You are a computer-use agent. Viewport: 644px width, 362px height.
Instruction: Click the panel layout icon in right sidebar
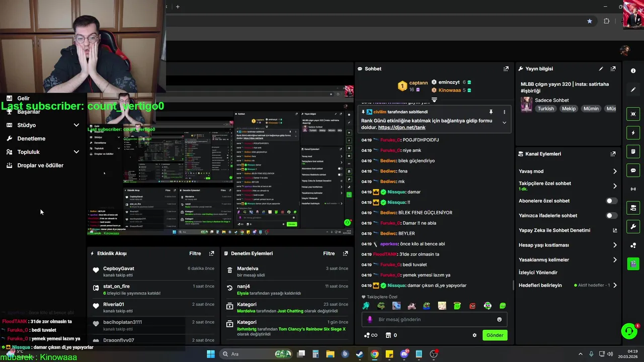[x=633, y=208]
